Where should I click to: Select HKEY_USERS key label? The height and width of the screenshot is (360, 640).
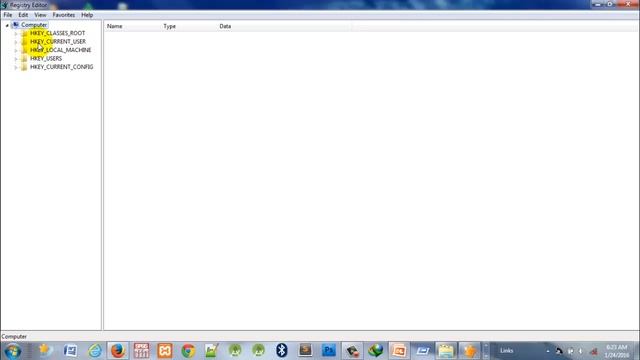46,58
